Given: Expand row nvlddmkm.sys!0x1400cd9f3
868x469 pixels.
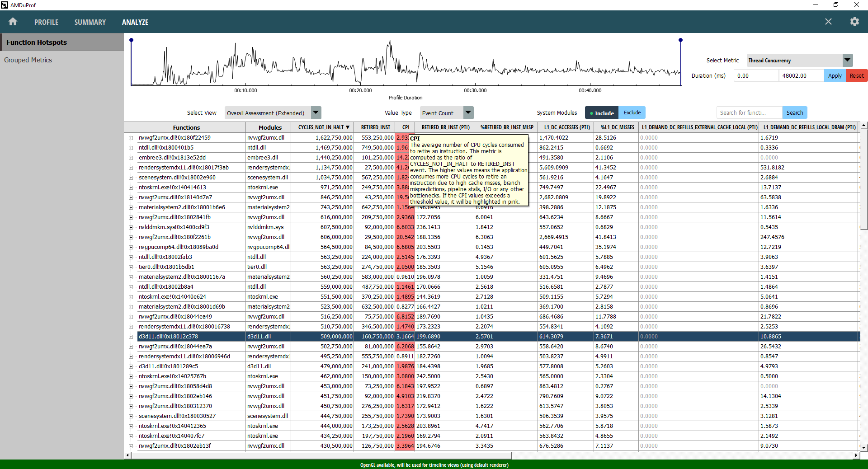Looking at the screenshot, I should click(131, 227).
